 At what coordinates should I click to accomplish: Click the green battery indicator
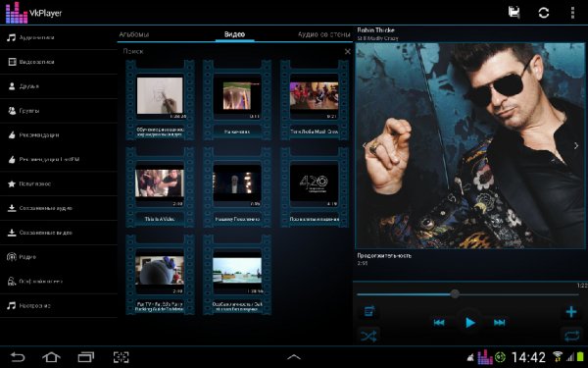pyautogui.click(x=580, y=357)
